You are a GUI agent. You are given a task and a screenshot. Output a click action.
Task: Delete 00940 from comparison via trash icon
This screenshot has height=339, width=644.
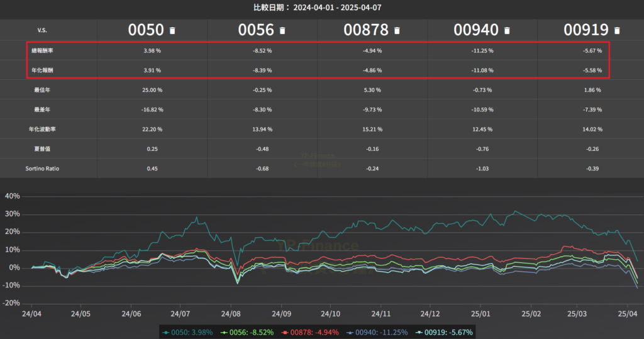[x=508, y=30]
